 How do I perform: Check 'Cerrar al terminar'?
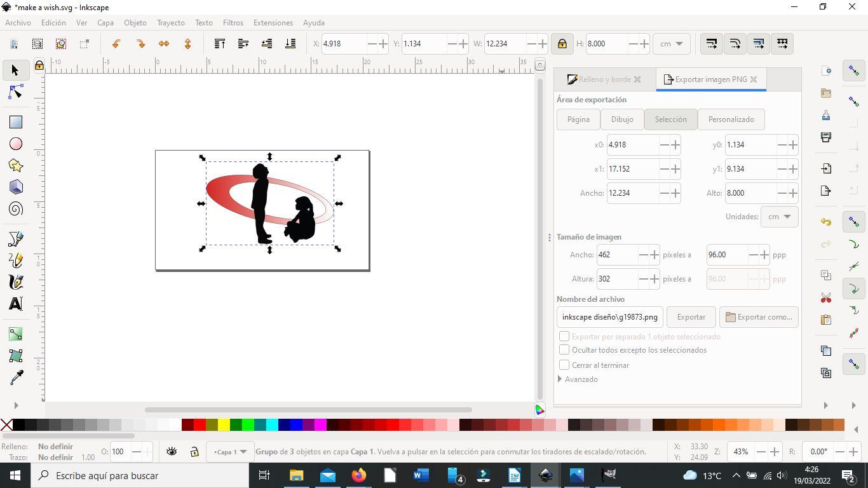564,365
